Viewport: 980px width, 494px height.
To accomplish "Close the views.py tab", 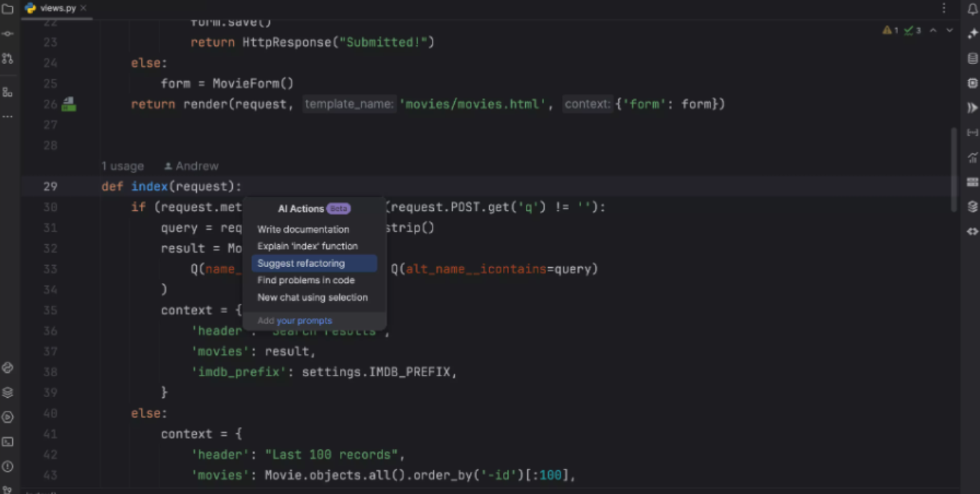I will (x=84, y=9).
